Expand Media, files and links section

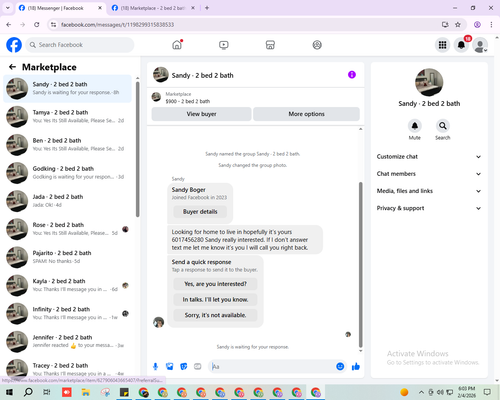(x=429, y=191)
